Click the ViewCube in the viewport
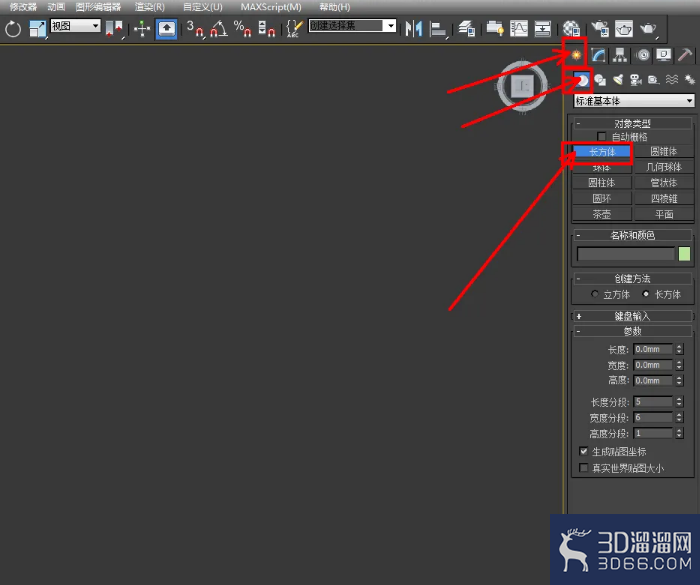 pyautogui.click(x=522, y=86)
